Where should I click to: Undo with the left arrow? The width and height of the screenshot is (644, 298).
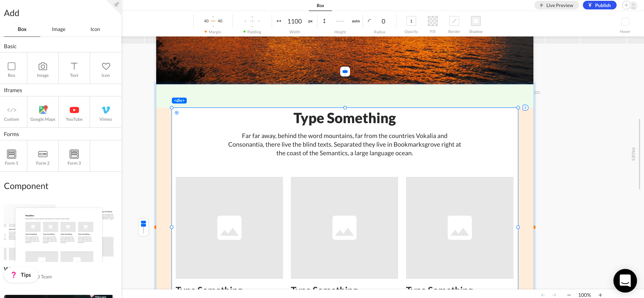pyautogui.click(x=543, y=295)
